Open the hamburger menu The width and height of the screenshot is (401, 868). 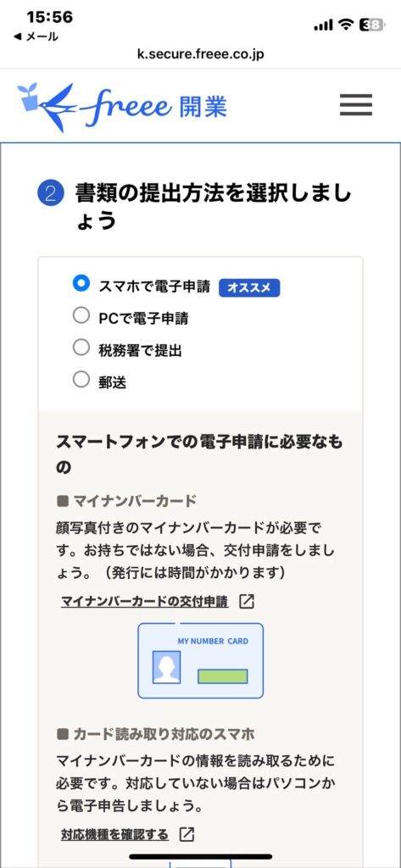355,104
